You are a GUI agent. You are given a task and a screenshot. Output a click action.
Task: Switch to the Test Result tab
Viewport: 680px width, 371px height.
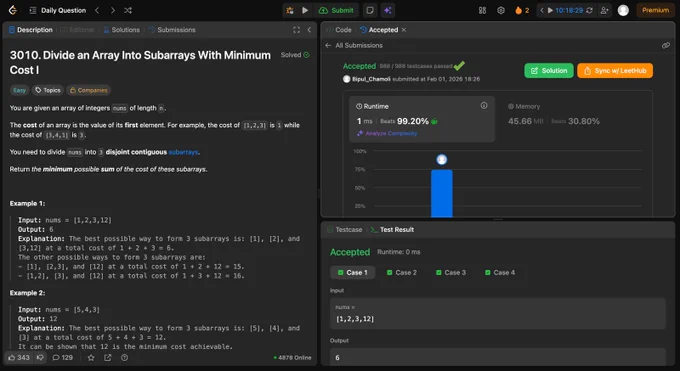click(x=392, y=230)
